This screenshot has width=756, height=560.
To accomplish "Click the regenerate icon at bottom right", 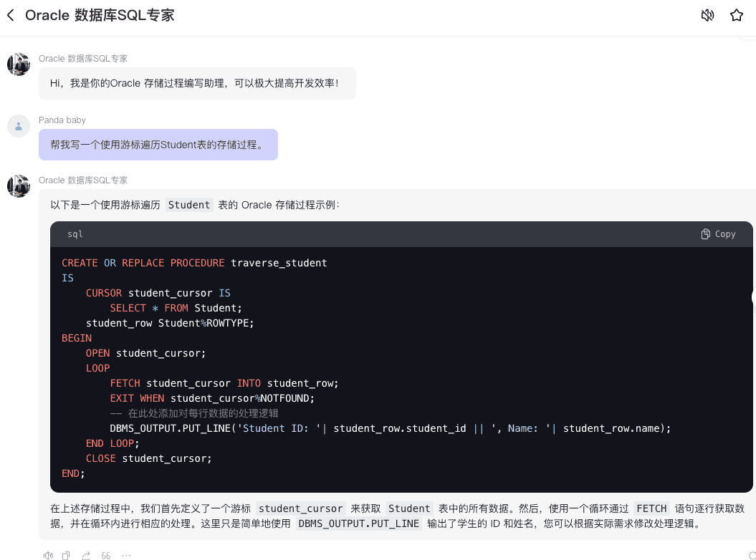I will 751,555.
